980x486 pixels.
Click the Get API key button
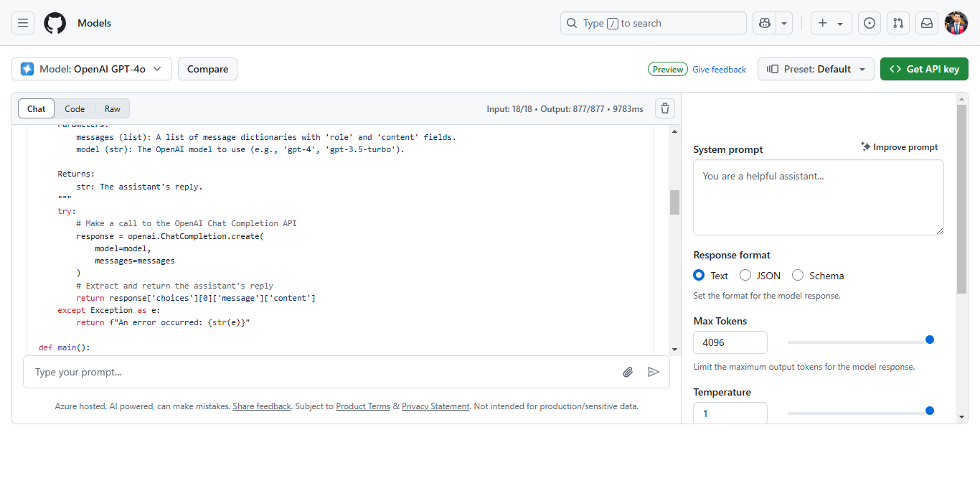coord(924,69)
